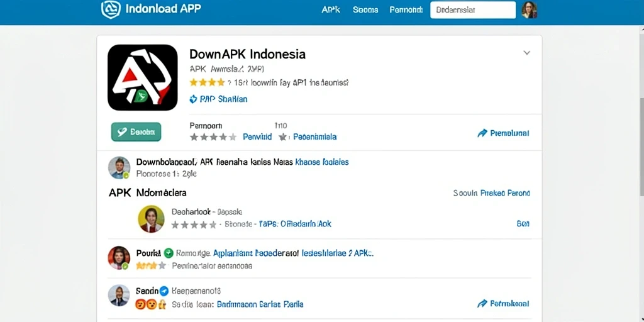Open the Pourlka reviewer avatar
The width and height of the screenshot is (644, 322).
119,257
